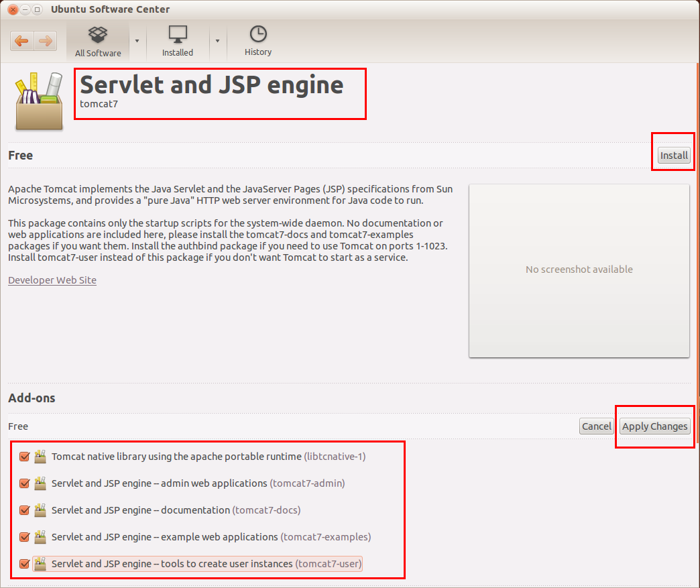700x588 pixels.
Task: Select 'Servlet and JSP engine -- admin web applications' text
Action: (x=160, y=483)
